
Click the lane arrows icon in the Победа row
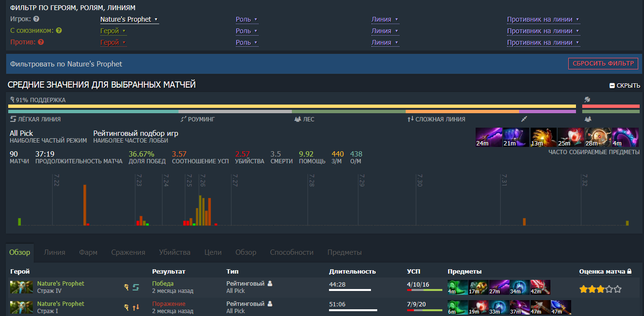coord(136,287)
